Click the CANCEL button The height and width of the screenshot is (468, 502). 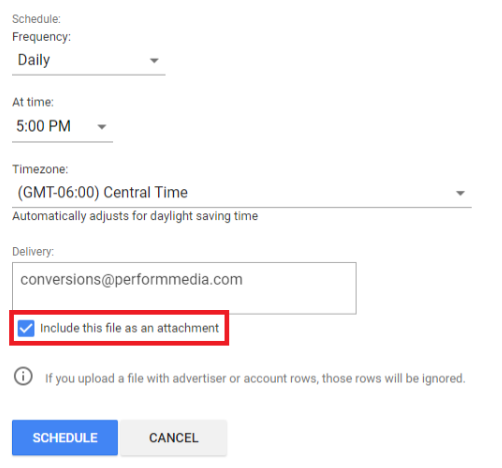coord(174,438)
